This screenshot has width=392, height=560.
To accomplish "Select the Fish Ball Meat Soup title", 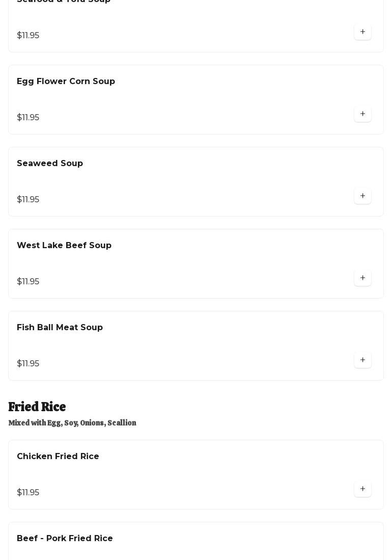I will coord(60,328).
